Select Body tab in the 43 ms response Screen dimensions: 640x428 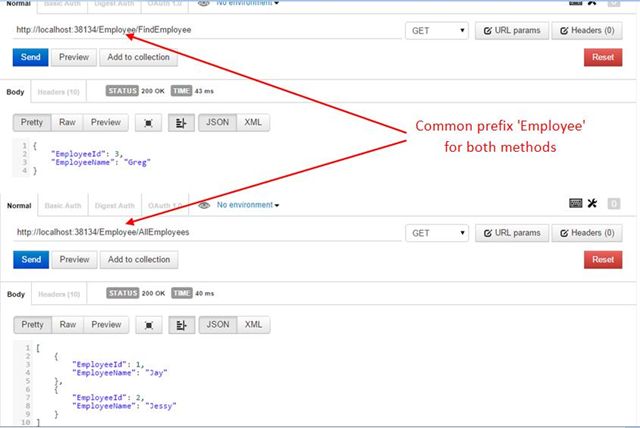(16, 92)
